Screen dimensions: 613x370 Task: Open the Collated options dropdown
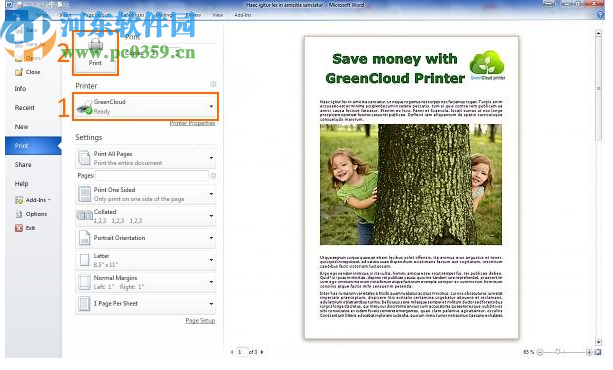click(x=145, y=216)
